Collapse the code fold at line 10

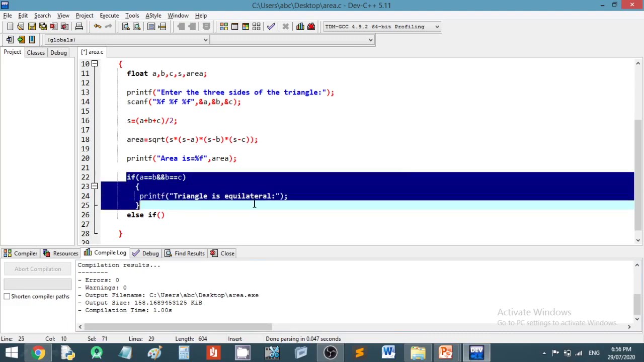[x=94, y=64]
